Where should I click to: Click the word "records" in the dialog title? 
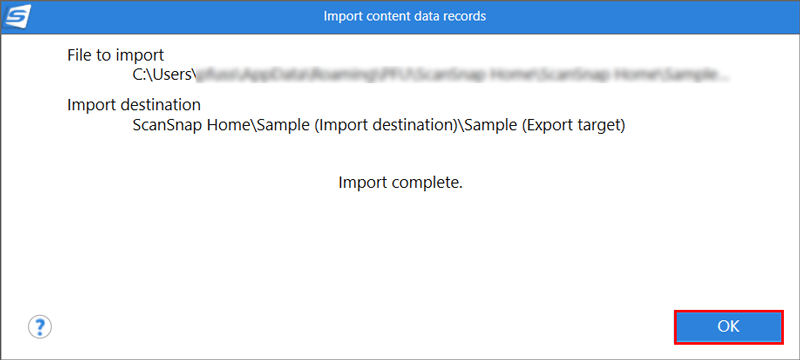466,16
